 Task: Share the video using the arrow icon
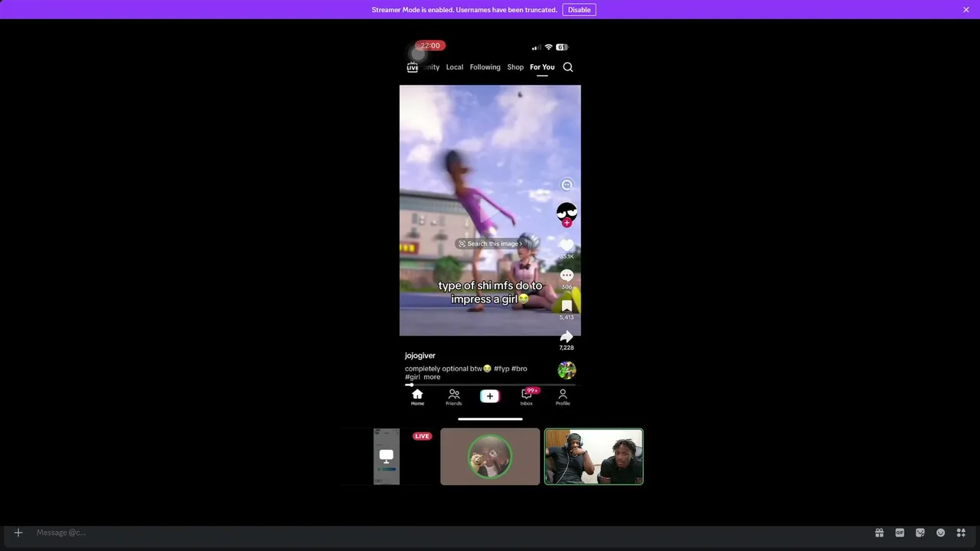tap(567, 337)
